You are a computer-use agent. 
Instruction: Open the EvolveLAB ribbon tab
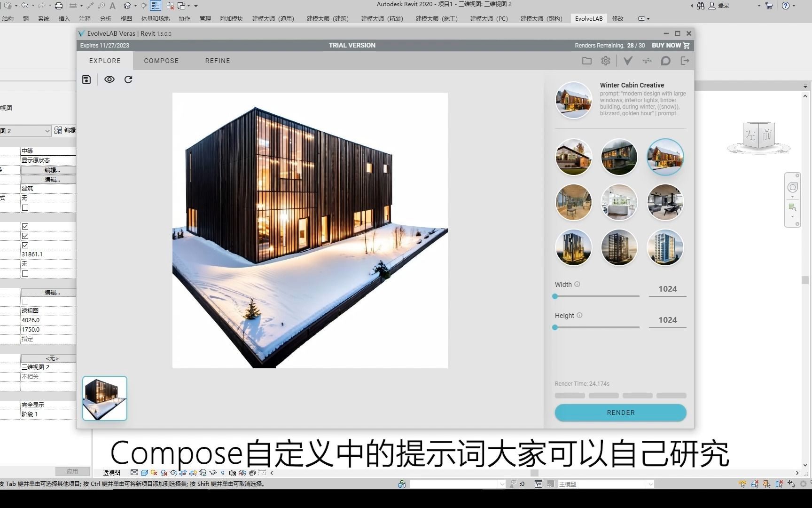[x=588, y=19]
